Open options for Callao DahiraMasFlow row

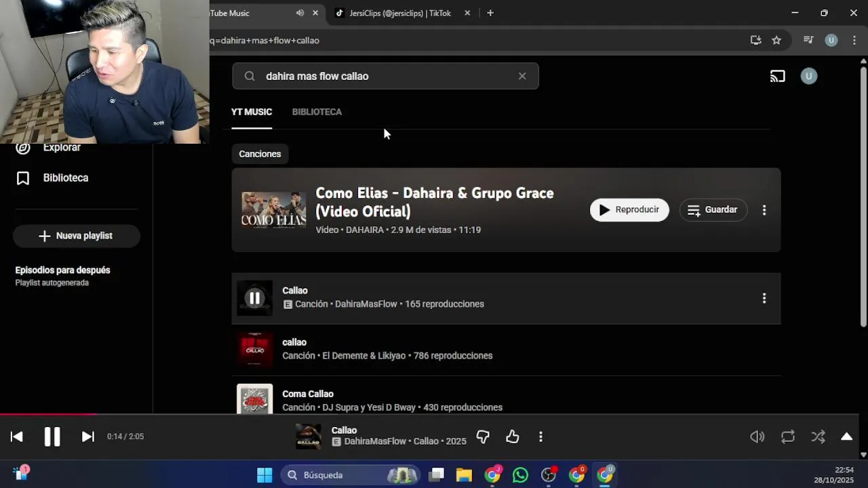point(764,298)
